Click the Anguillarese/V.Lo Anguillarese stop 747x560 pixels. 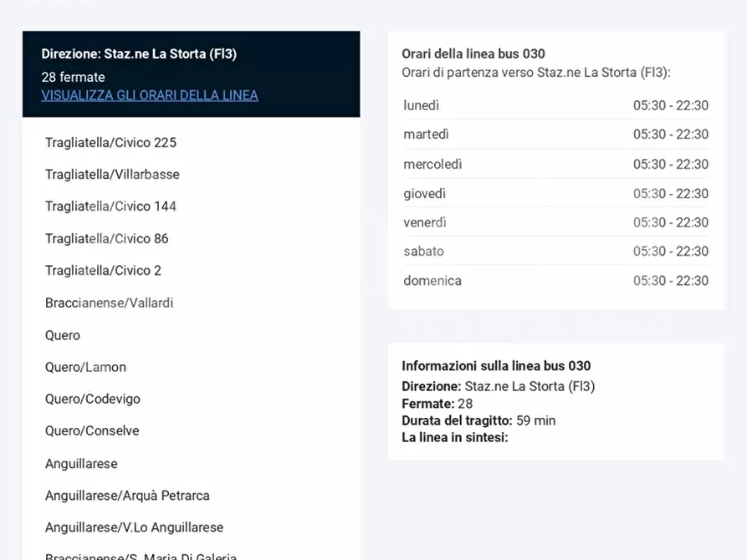pyautogui.click(x=134, y=527)
